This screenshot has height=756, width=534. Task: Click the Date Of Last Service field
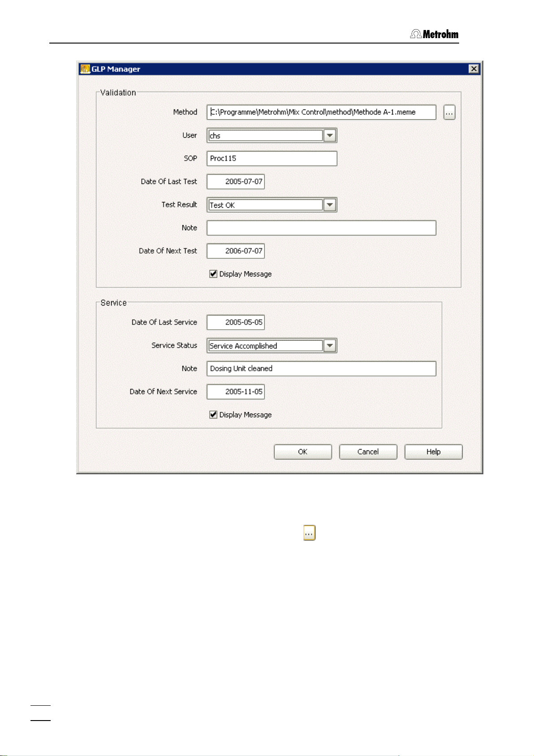(235, 322)
